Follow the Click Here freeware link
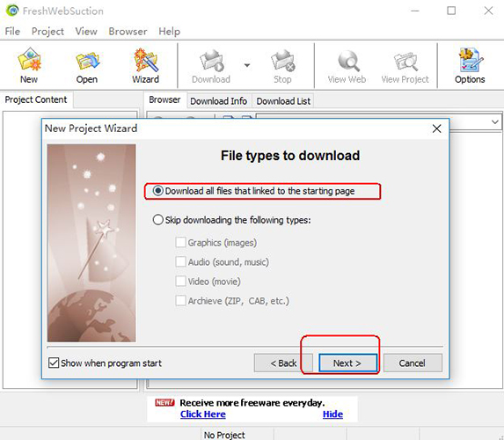The image size is (504, 440). click(203, 414)
